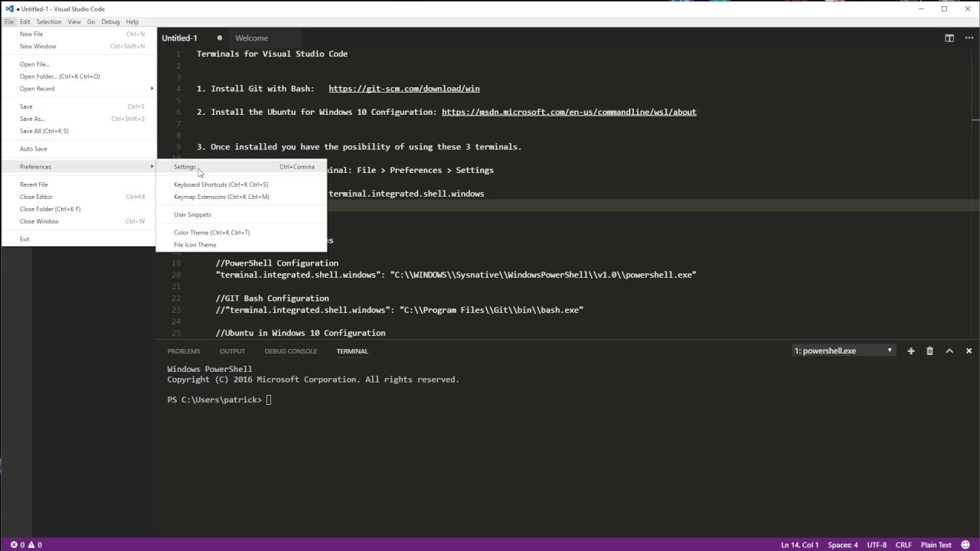The width and height of the screenshot is (980, 551).
Task: Open the powershell.exe terminal selector dropdown
Action: [x=843, y=350]
